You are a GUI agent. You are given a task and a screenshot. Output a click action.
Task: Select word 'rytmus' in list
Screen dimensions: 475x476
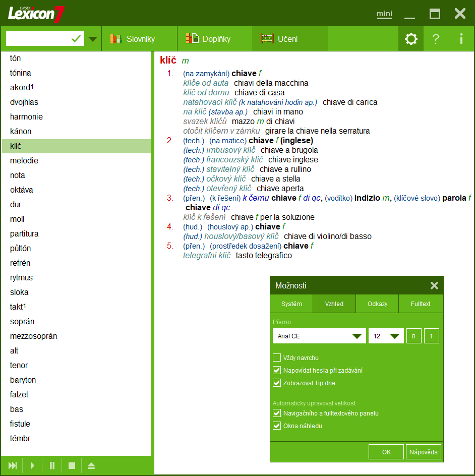77,277
